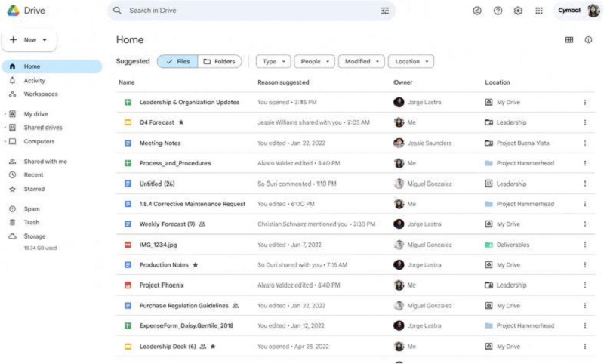The height and width of the screenshot is (364, 604).
Task: Click the shared icon beside Weekly Forecast (9)
Action: pos(202,224)
